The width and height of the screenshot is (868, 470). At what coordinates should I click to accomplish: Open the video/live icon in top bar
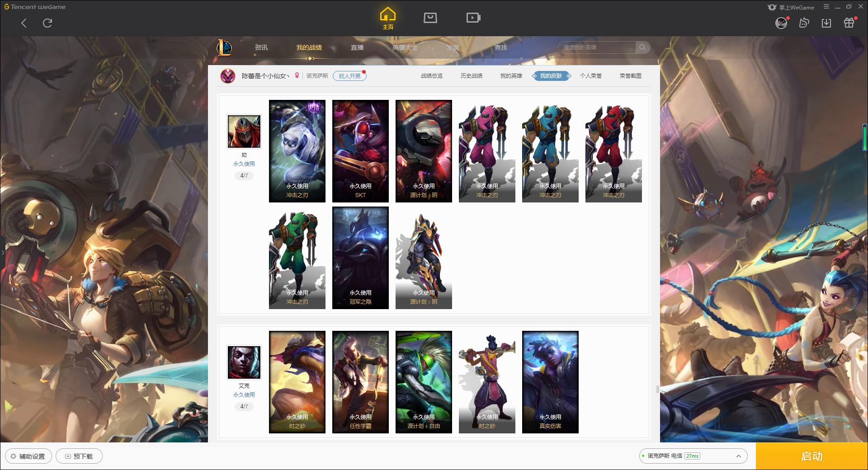[473, 18]
